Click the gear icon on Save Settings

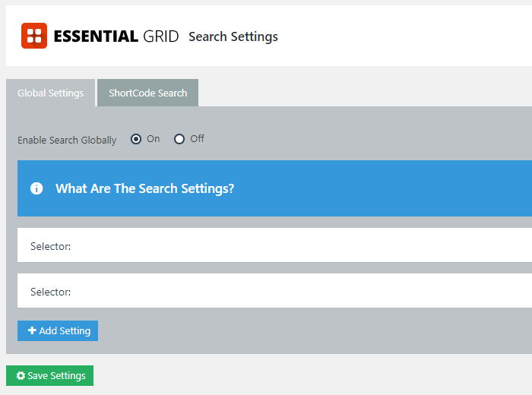coord(21,376)
